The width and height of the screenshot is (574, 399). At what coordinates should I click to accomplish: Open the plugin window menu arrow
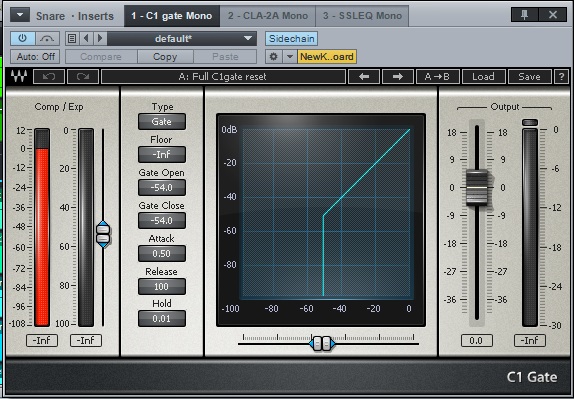tap(20, 15)
